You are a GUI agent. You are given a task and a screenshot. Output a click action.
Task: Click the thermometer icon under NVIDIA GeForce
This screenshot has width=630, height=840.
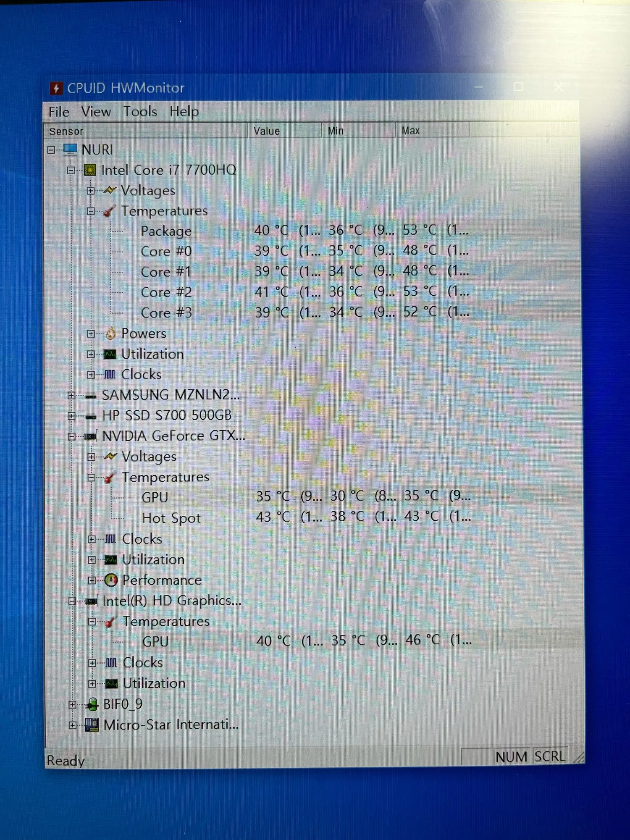(110, 477)
